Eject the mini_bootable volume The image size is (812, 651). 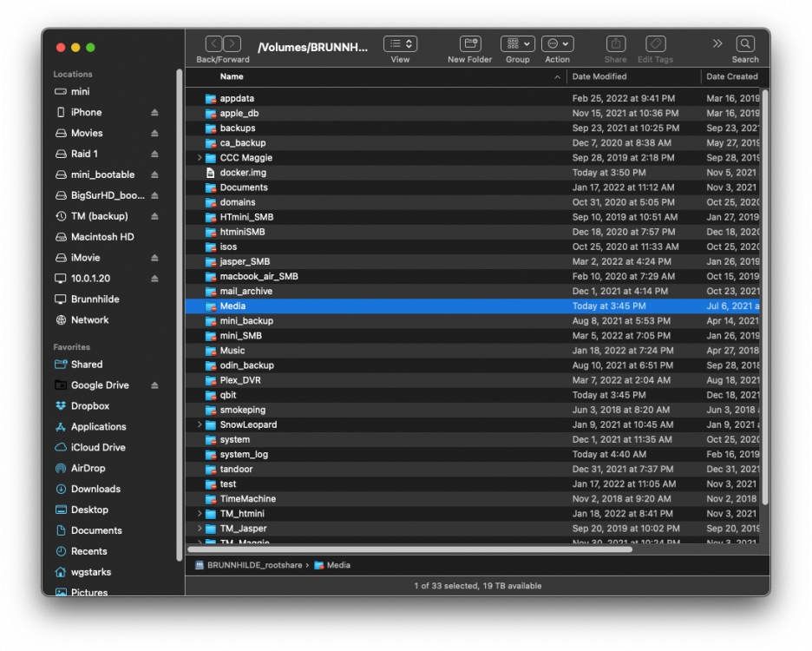(154, 174)
